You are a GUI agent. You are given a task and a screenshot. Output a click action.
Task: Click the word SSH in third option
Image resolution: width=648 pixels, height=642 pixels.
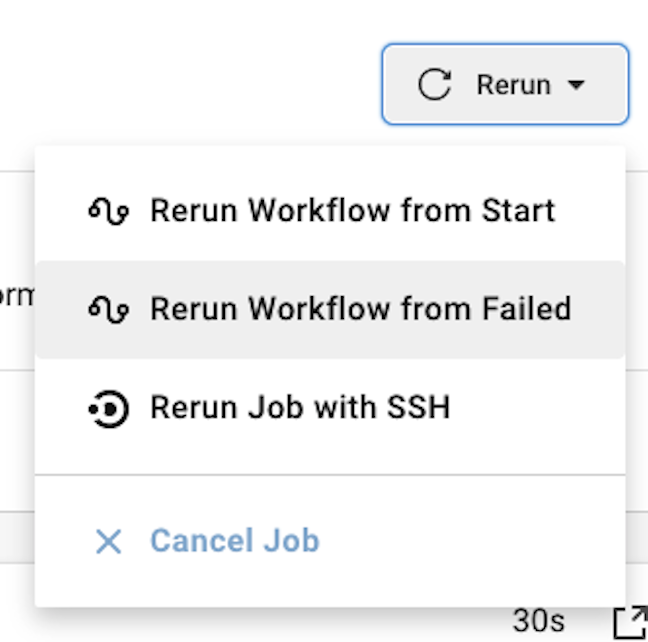pyautogui.click(x=418, y=408)
